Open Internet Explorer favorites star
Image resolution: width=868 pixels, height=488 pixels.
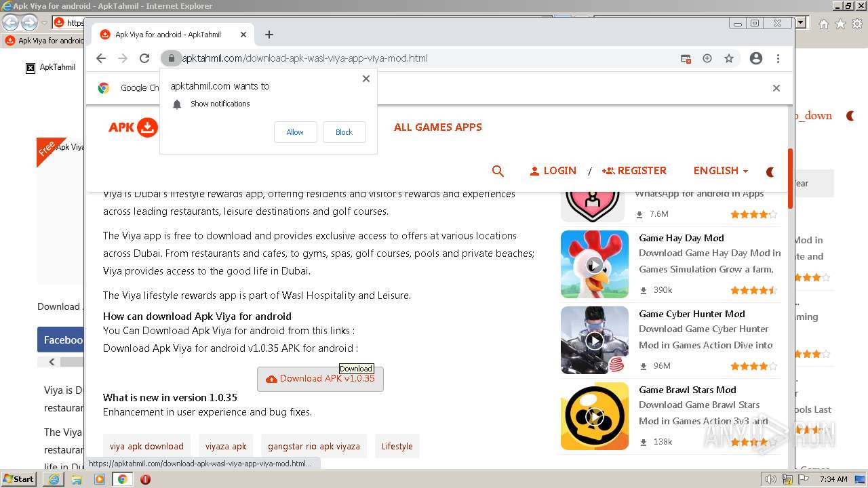point(840,24)
